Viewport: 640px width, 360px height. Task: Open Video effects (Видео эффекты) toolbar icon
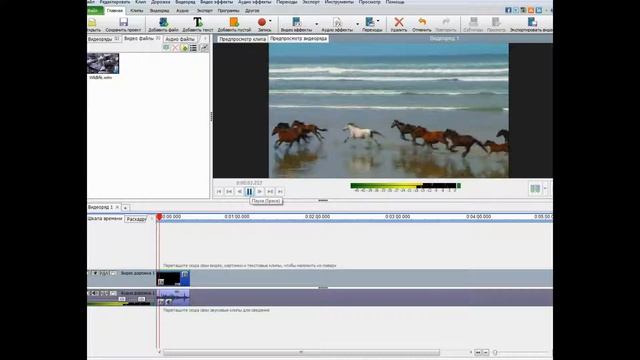click(x=297, y=22)
